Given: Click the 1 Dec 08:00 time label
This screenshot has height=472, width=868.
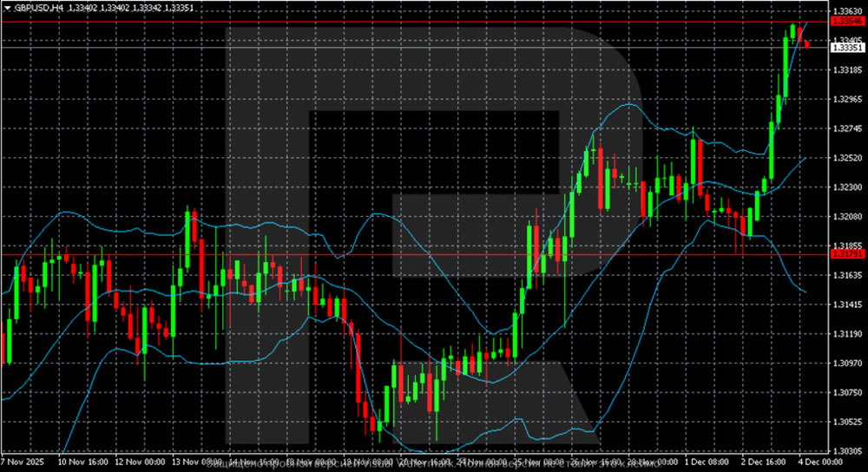Looking at the screenshot, I should click(x=707, y=462).
